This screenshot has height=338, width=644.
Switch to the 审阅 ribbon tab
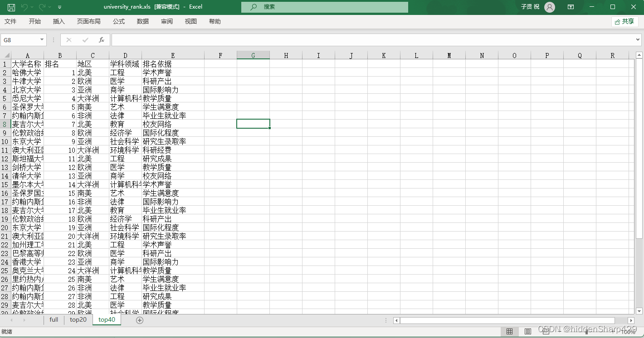[x=167, y=21]
